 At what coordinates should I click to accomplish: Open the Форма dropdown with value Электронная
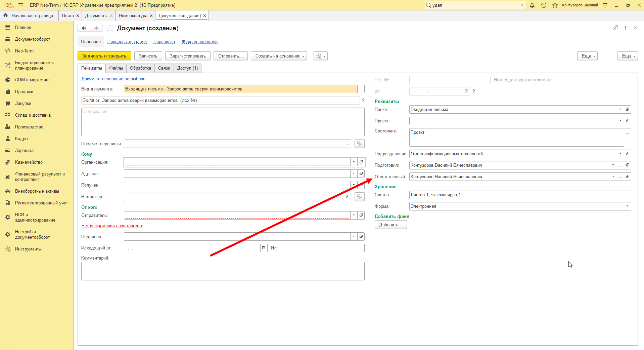coord(627,206)
